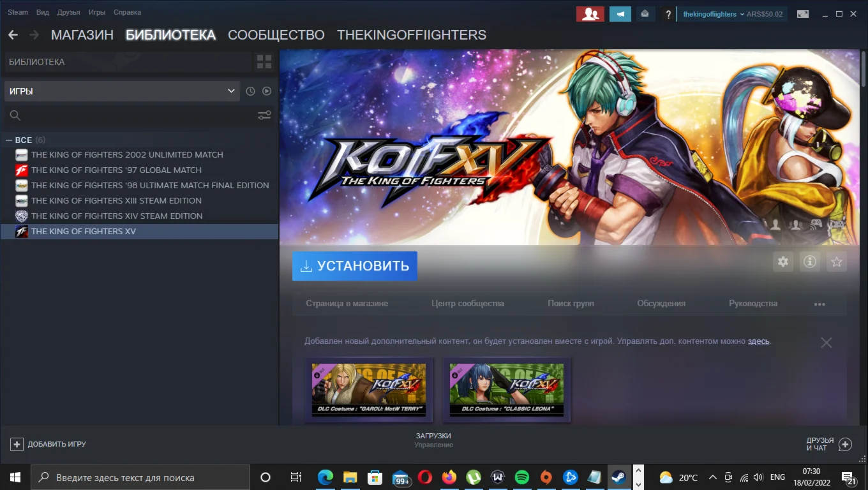Click the multiplayer feature icon on banner
Viewport: 868px width, 490px height.
(x=796, y=225)
